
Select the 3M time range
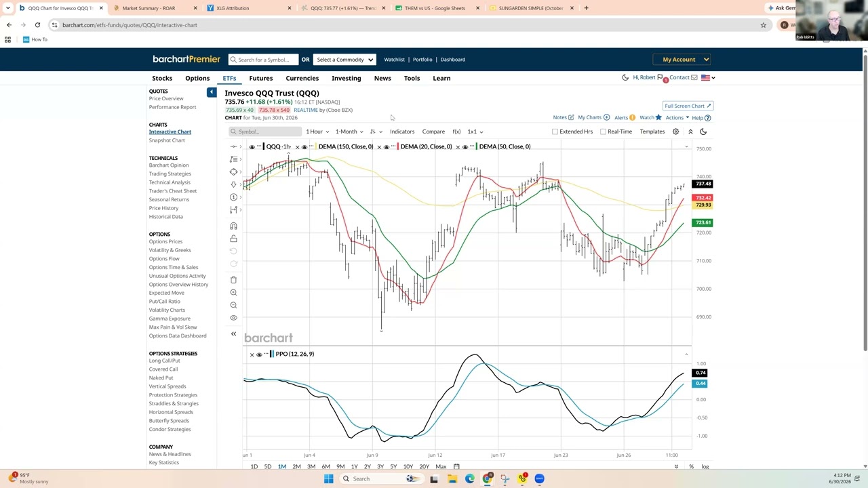pyautogui.click(x=311, y=466)
